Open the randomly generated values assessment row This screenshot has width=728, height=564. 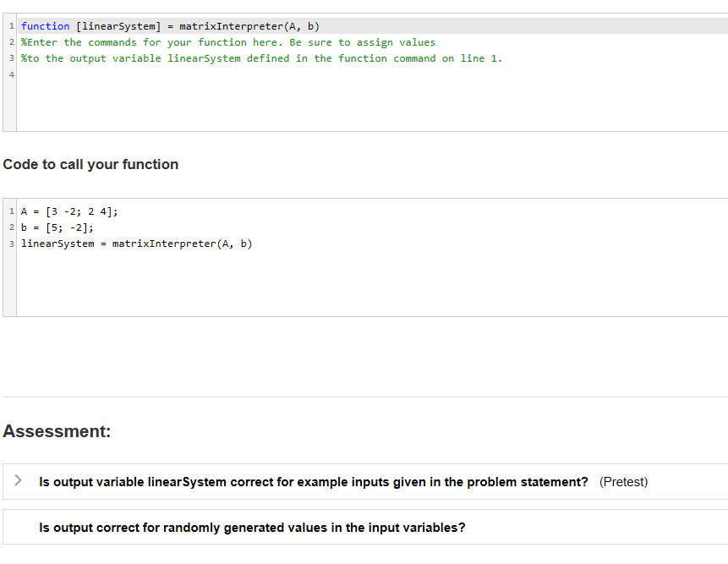tap(251, 527)
